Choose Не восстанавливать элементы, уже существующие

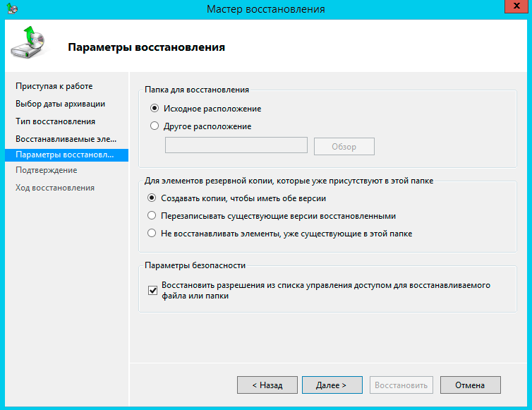tap(152, 234)
